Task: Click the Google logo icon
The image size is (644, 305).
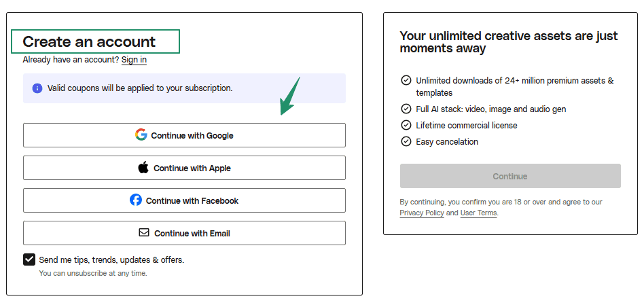Action: [141, 134]
